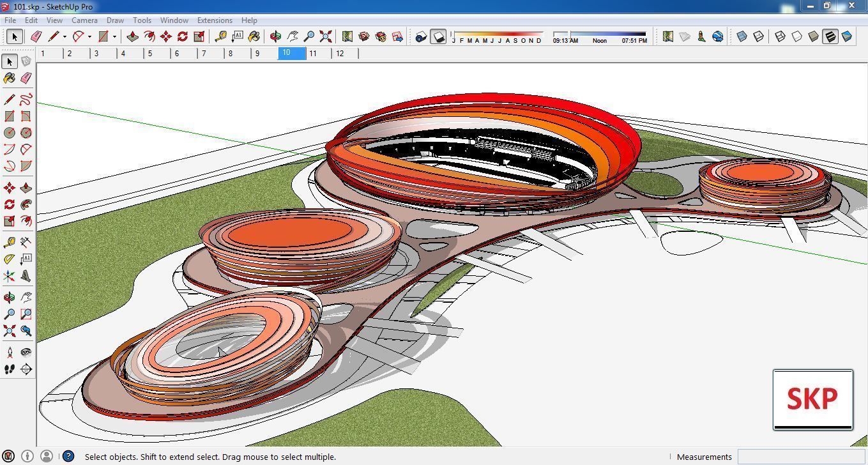This screenshot has width=868, height=465.
Task: Switch to X-ray face style
Action: [742, 36]
